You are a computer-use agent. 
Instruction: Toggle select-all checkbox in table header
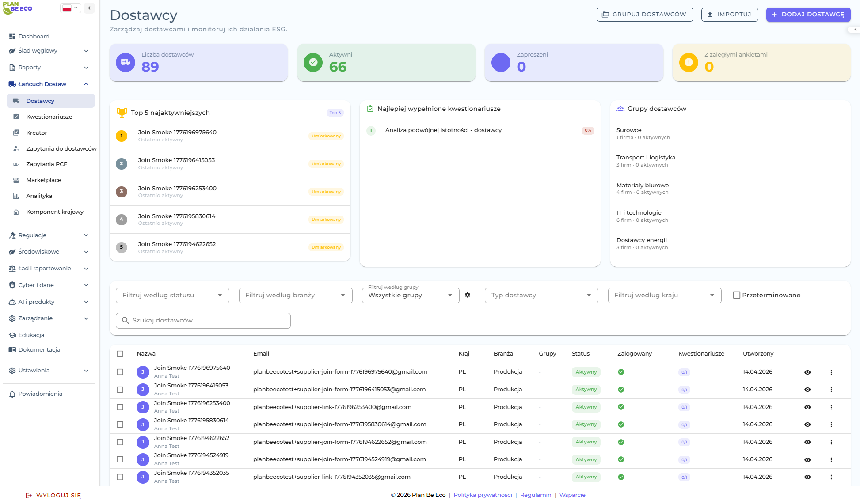coord(120,354)
